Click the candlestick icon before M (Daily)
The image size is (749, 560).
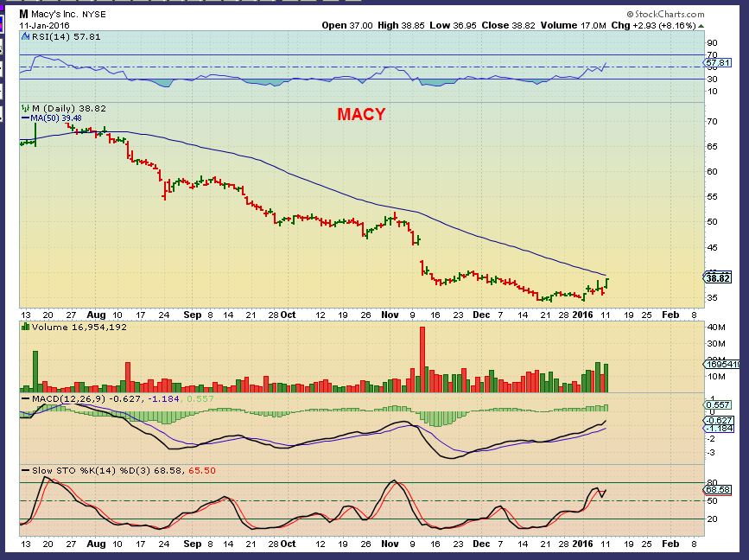click(x=25, y=109)
